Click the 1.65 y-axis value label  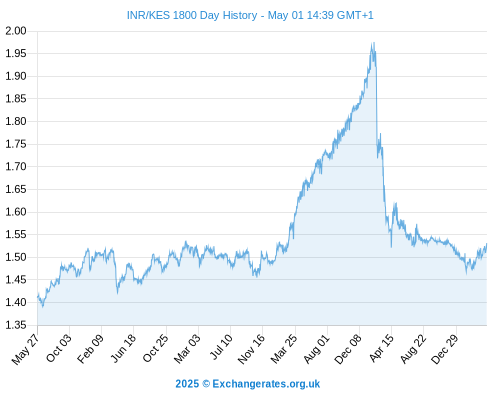click(x=16, y=189)
